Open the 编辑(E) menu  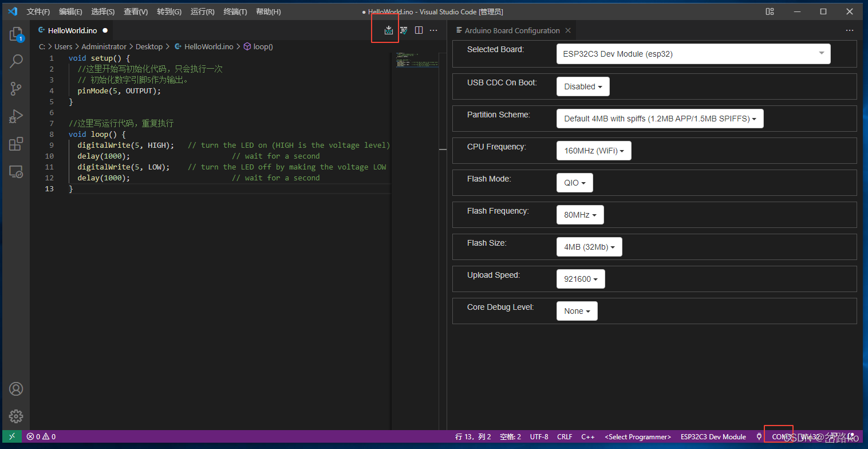pyautogui.click(x=70, y=11)
